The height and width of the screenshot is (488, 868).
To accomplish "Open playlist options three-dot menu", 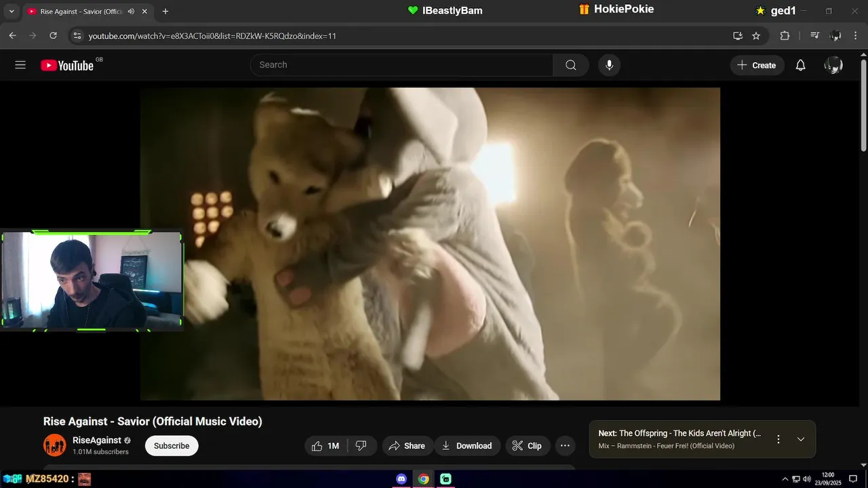I will [778, 439].
